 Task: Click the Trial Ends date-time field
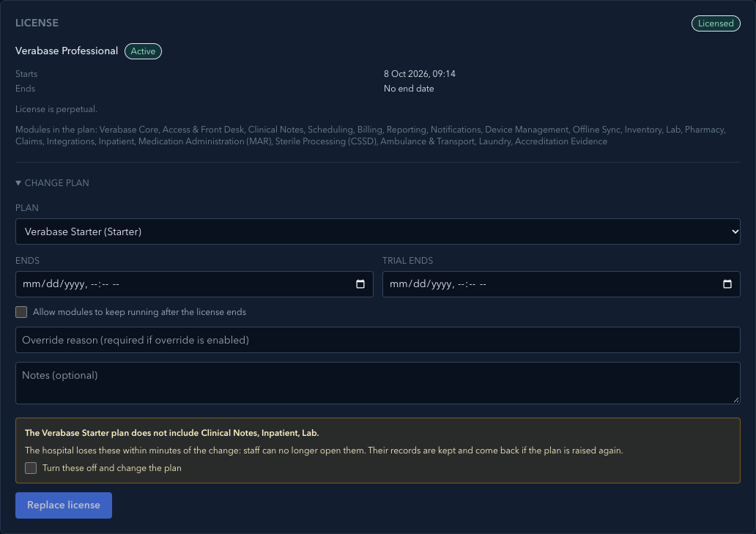pyautogui.click(x=561, y=284)
